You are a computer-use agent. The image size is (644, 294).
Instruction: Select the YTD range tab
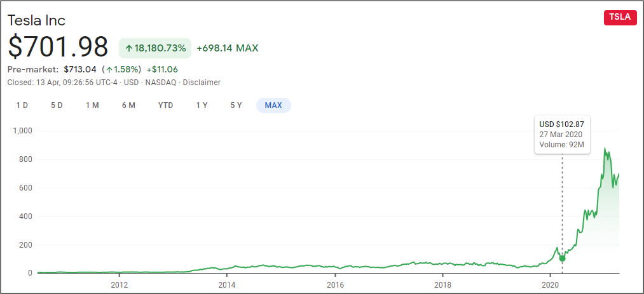pyautogui.click(x=165, y=105)
